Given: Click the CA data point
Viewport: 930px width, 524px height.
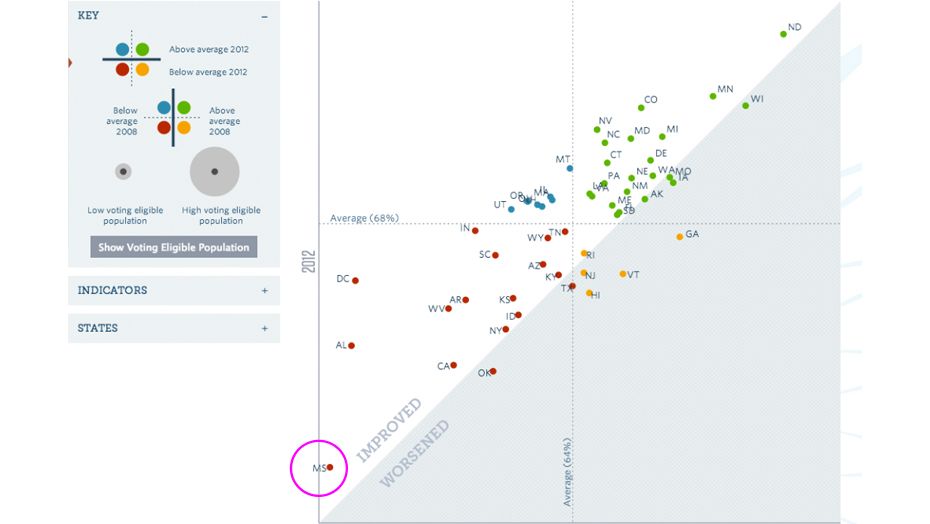Looking at the screenshot, I should point(454,366).
